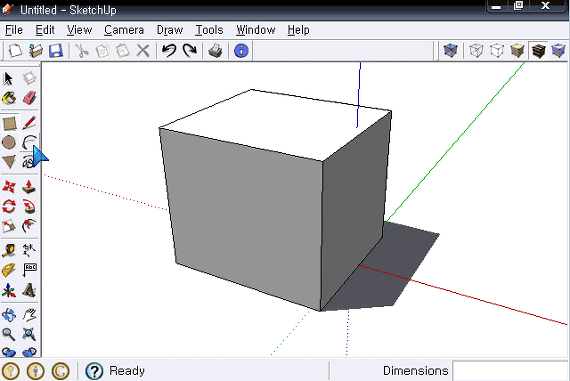
Task: Select the Tape Measure tool
Action: tap(9, 251)
